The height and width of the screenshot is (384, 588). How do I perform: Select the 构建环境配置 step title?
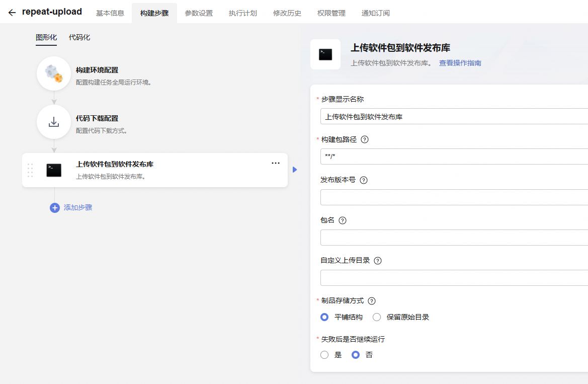(97, 70)
